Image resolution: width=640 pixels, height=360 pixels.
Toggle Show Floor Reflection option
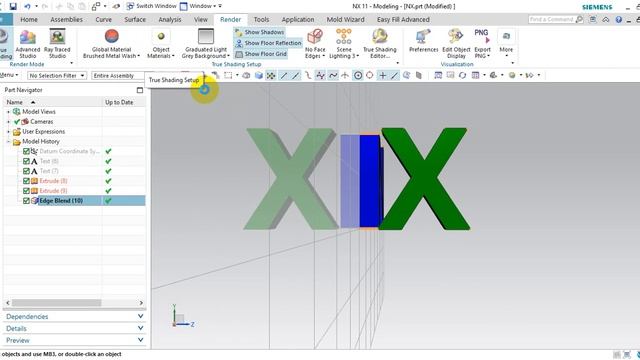coord(268,43)
